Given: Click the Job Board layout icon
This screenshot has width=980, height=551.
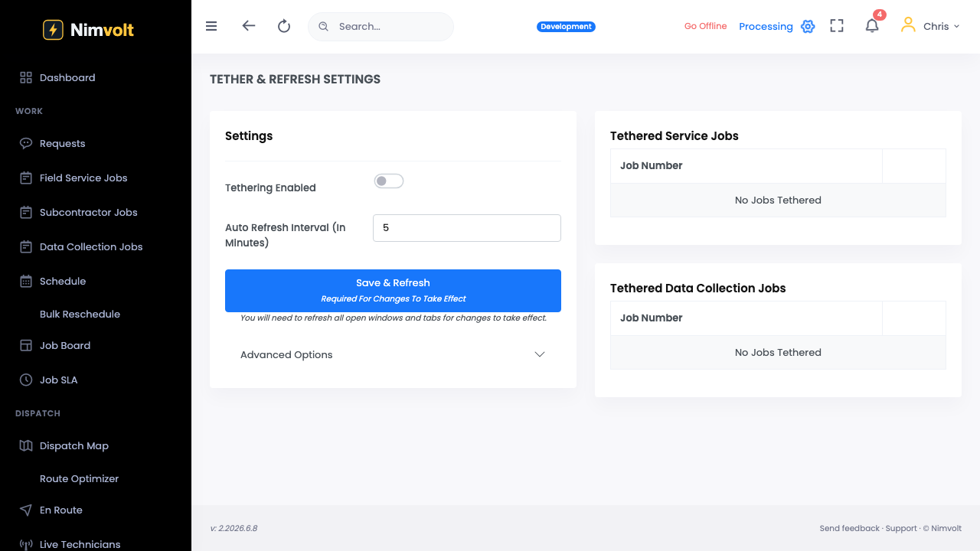Looking at the screenshot, I should click(26, 345).
